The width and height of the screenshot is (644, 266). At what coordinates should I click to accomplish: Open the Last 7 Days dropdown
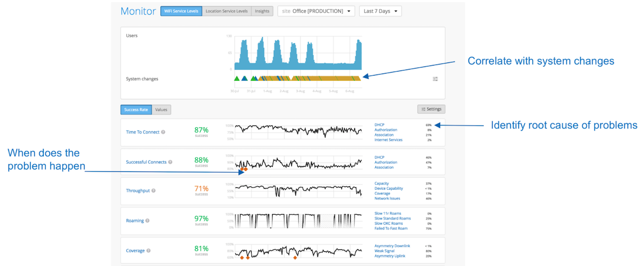click(x=380, y=11)
